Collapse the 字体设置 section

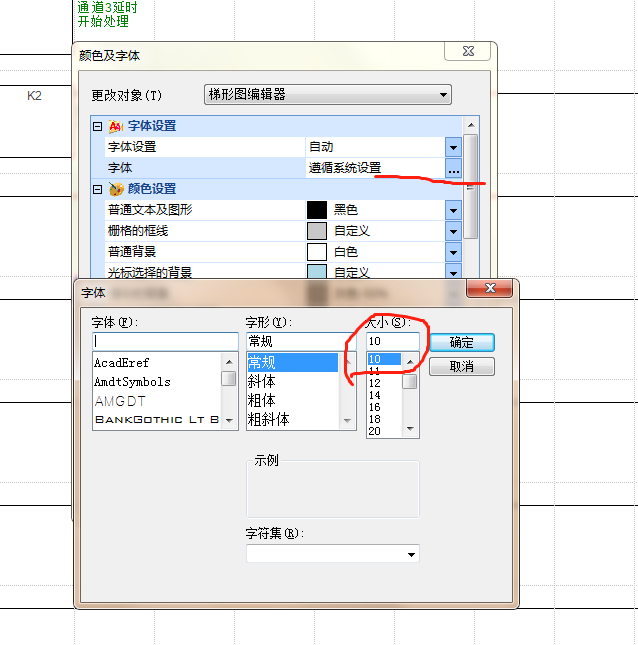[x=97, y=127]
